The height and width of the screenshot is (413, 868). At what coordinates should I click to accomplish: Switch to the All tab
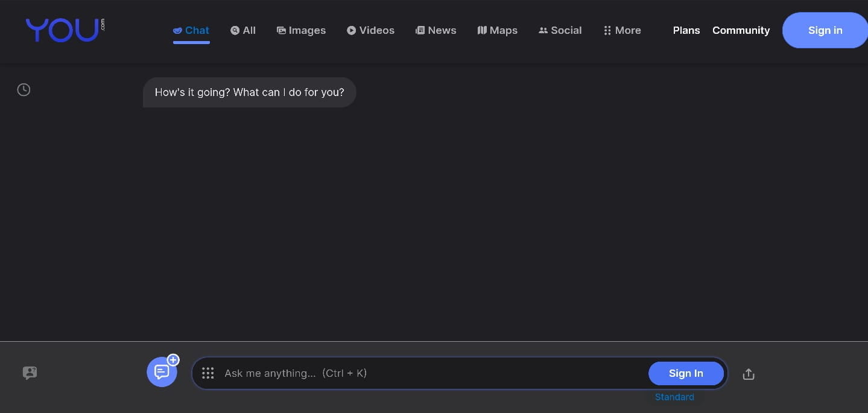[x=243, y=30]
